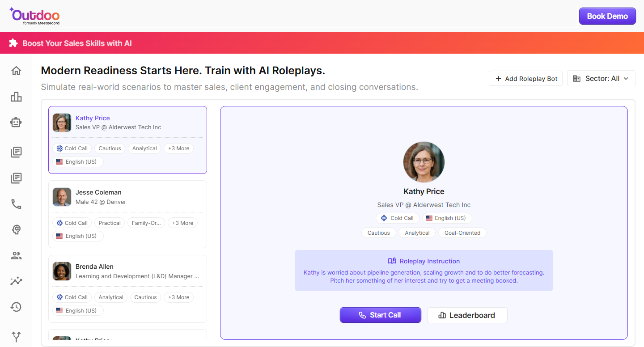Expand +3 More tags on Jesse Coleman card
644x347 pixels.
tap(182, 223)
